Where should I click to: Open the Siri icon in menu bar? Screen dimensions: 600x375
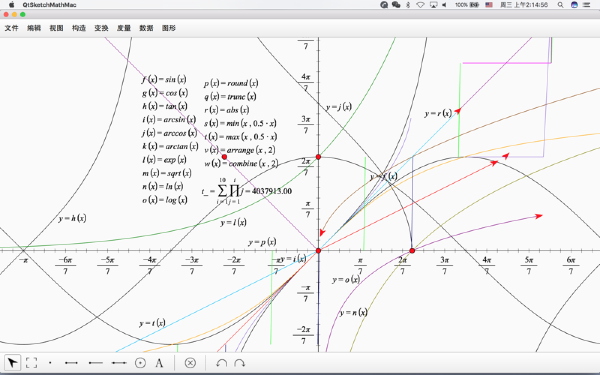pyautogui.click(x=574, y=5)
